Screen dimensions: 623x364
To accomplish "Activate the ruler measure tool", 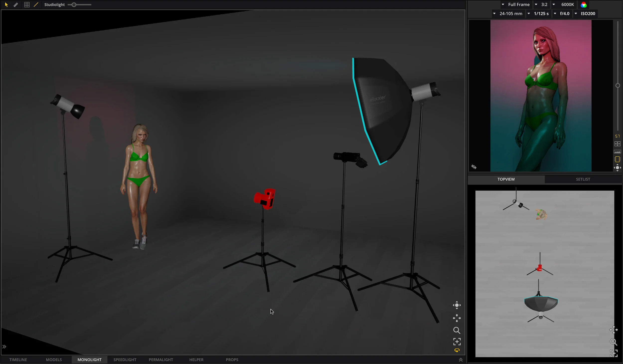I will pos(16,4).
